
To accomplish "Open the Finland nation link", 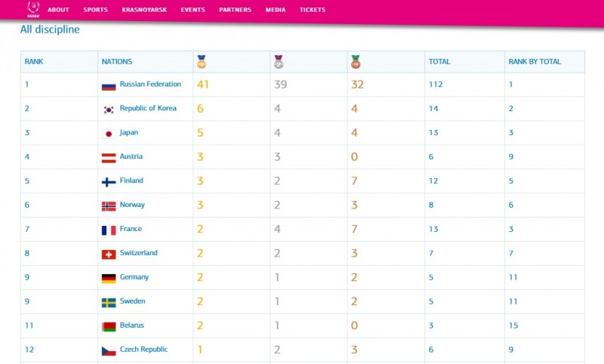I will click(131, 180).
